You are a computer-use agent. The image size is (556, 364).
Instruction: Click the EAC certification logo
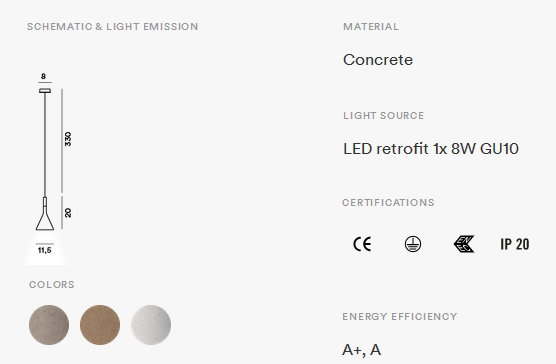tap(464, 244)
